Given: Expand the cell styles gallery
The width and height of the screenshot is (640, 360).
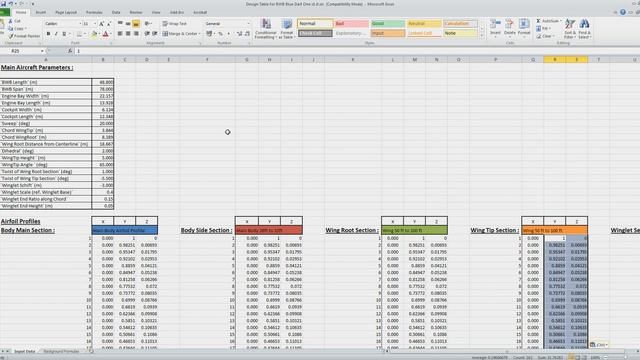Looking at the screenshot, I should pyautogui.click(x=481, y=36).
